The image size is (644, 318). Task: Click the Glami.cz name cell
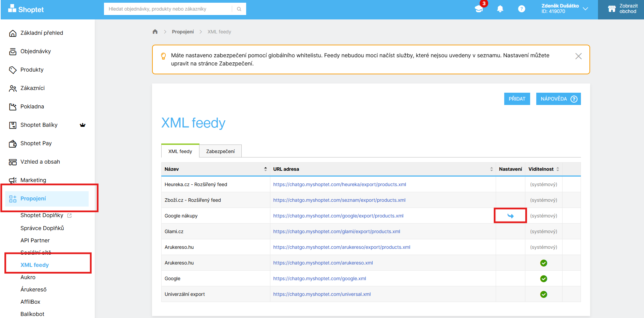click(x=215, y=231)
